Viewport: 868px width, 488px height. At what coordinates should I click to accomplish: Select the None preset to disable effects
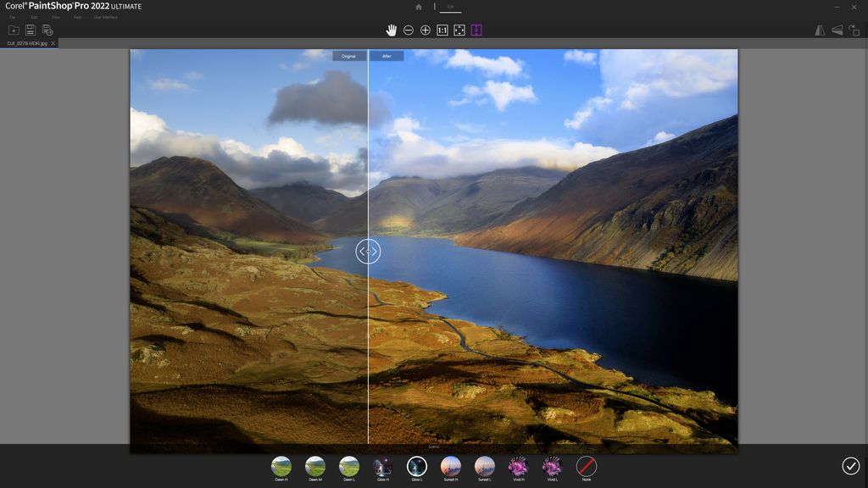[587, 467]
